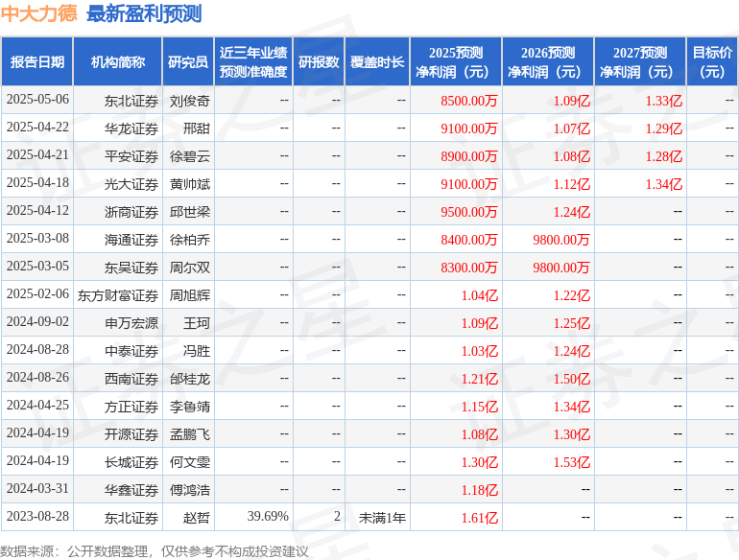
Task: Click the 1.34亿 value in 光大证券 row
Action: (663, 184)
